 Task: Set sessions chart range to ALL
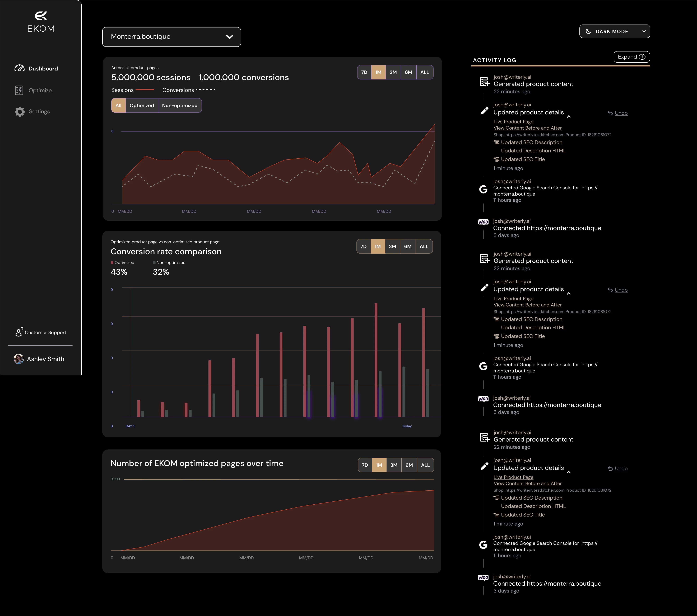click(x=425, y=72)
